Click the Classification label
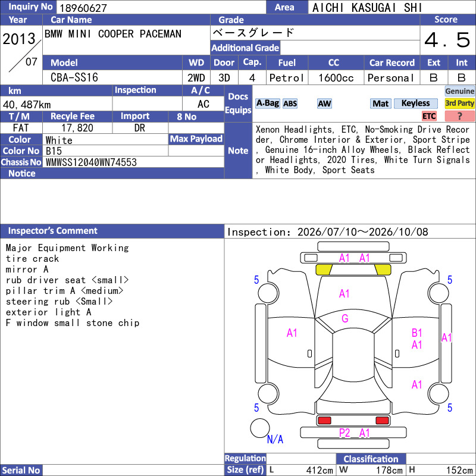The height and width of the screenshot is (476, 476). click(x=371, y=459)
